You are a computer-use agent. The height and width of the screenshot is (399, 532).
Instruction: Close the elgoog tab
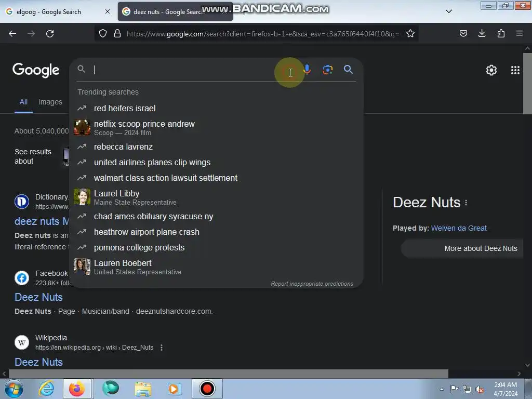point(107,11)
